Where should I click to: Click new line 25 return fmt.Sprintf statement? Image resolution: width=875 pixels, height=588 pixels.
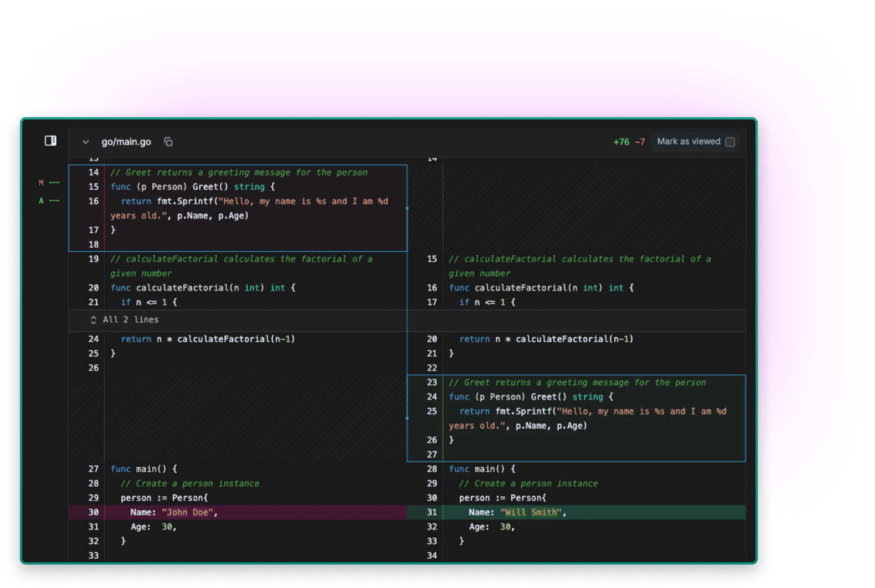coord(588,419)
